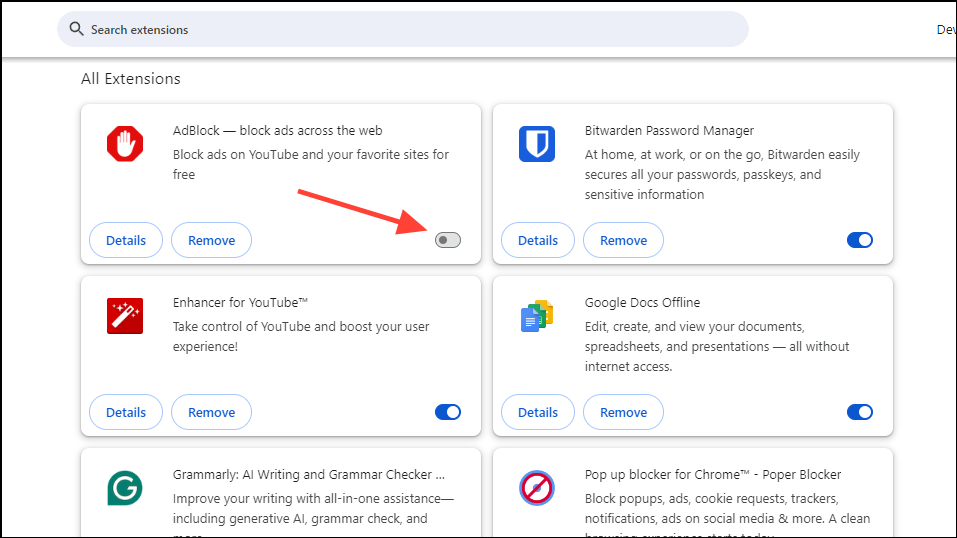Open Details for Bitwarden Password Manager
957x538 pixels.
click(x=538, y=240)
